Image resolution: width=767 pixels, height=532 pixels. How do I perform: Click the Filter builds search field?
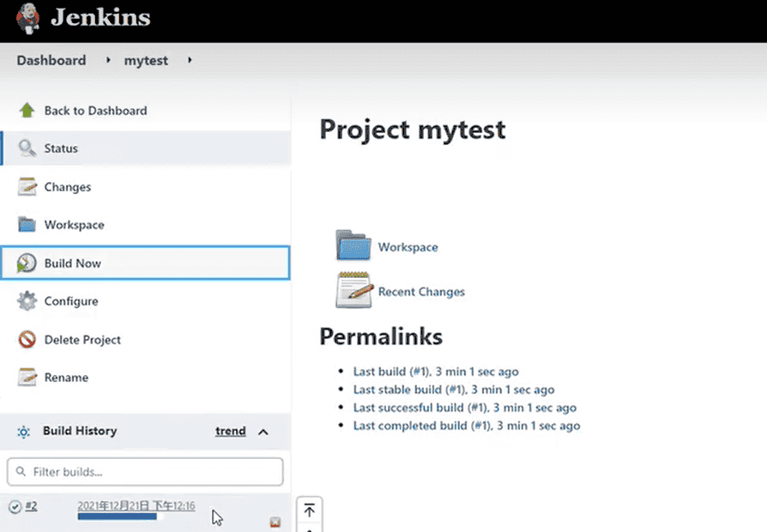pos(145,472)
